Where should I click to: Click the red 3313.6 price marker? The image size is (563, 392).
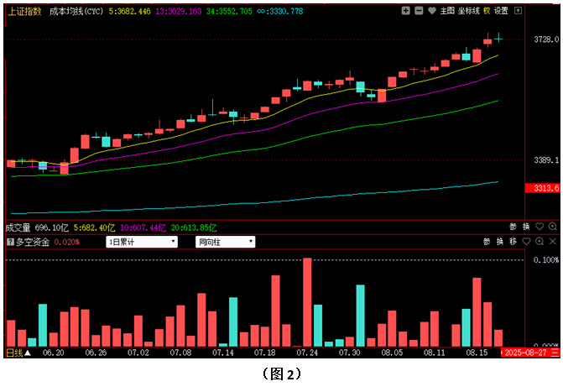coord(543,188)
